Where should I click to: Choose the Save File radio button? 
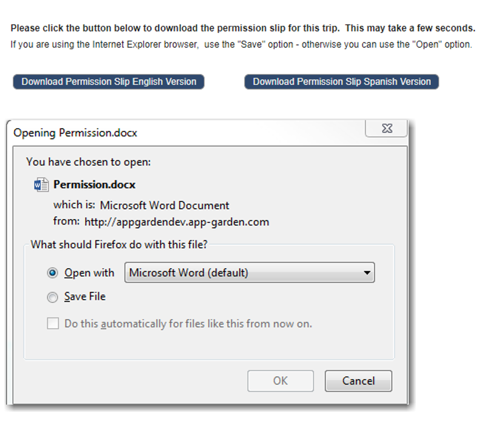coord(52,297)
